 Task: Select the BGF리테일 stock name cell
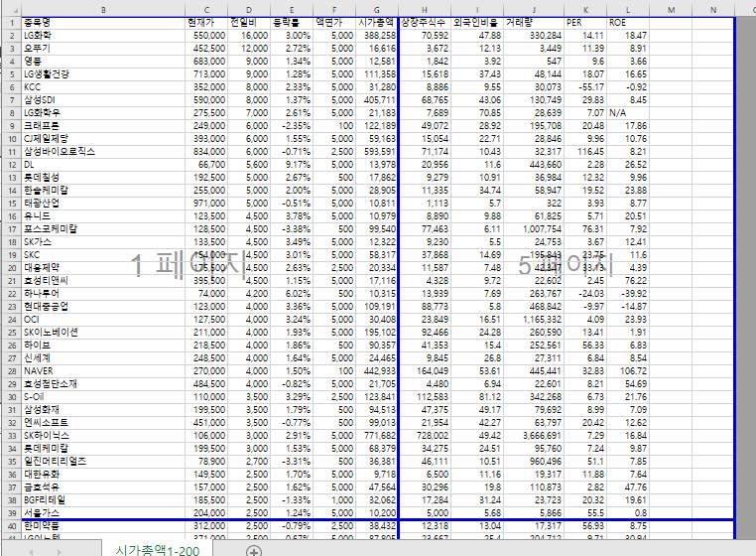click(103, 500)
